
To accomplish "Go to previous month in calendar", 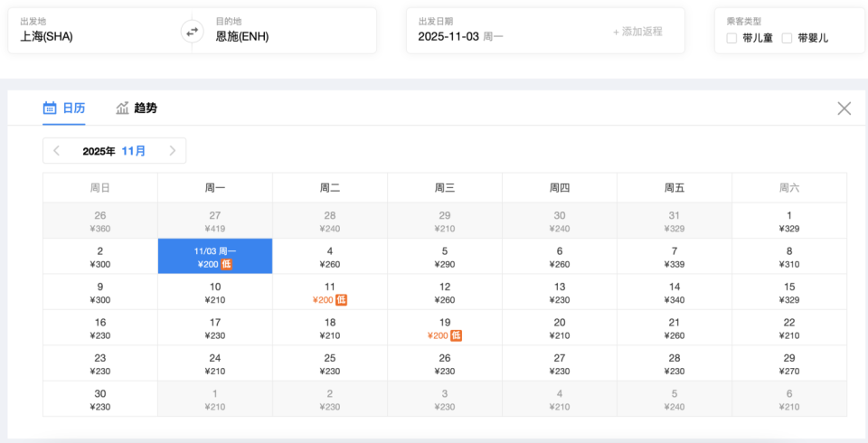I will click(57, 151).
